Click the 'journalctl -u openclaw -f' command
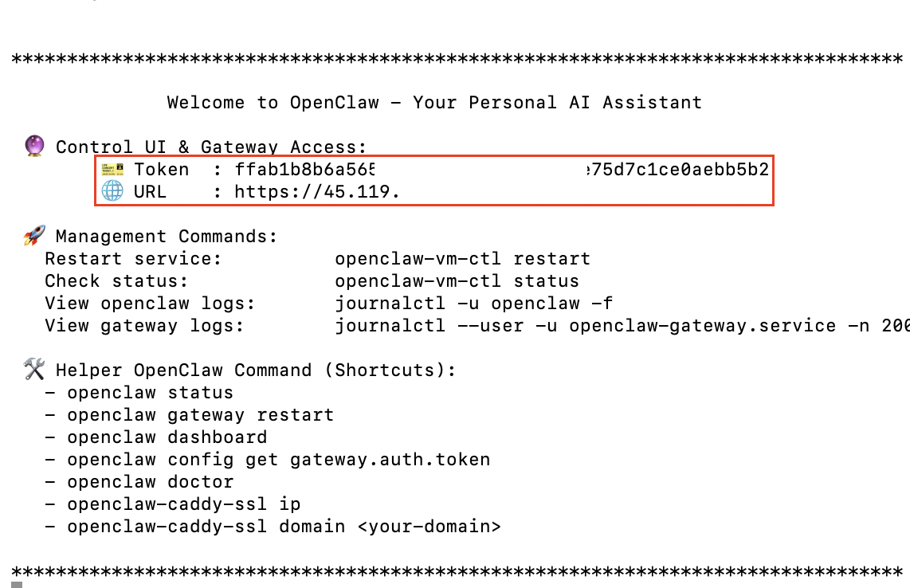 tap(473, 304)
